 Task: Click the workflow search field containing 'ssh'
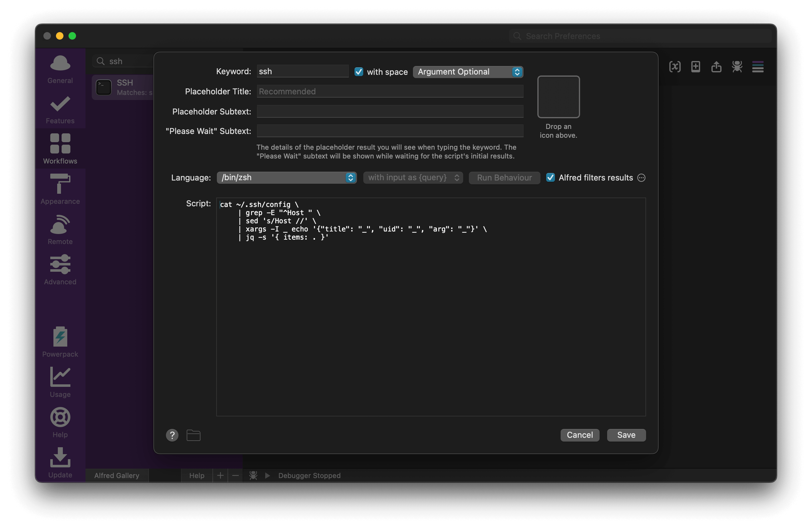click(123, 61)
